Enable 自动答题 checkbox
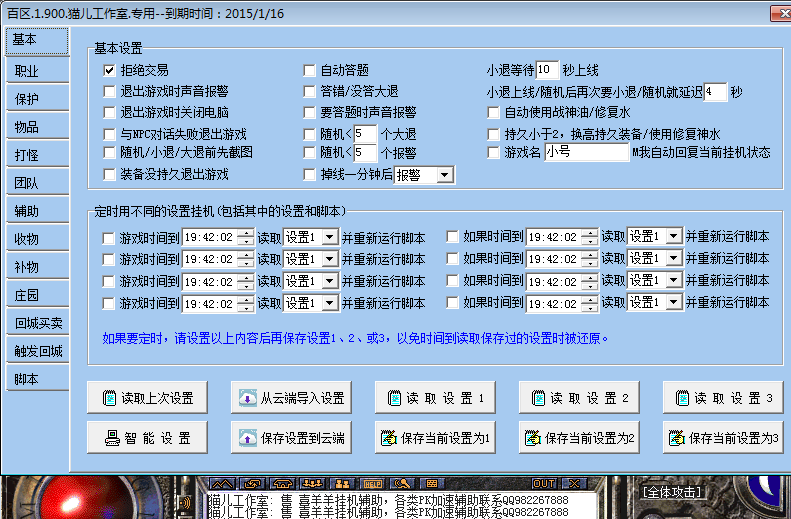Viewport: 791px width, 519px height. click(309, 71)
